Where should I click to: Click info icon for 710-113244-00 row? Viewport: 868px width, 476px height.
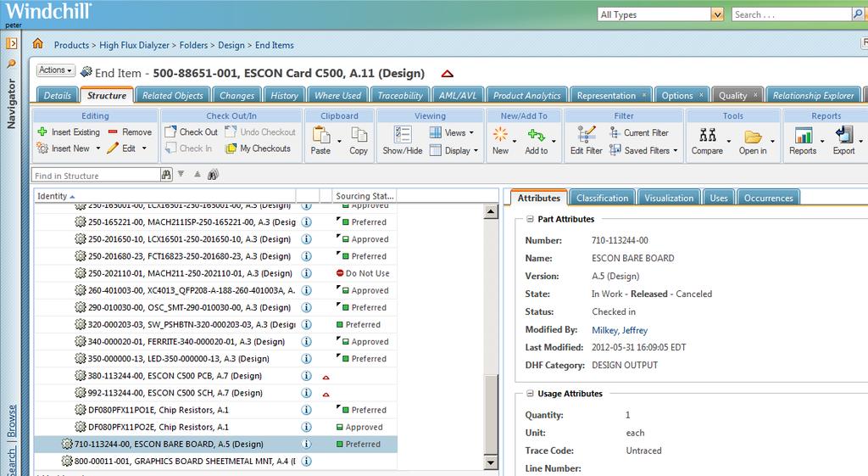306,444
